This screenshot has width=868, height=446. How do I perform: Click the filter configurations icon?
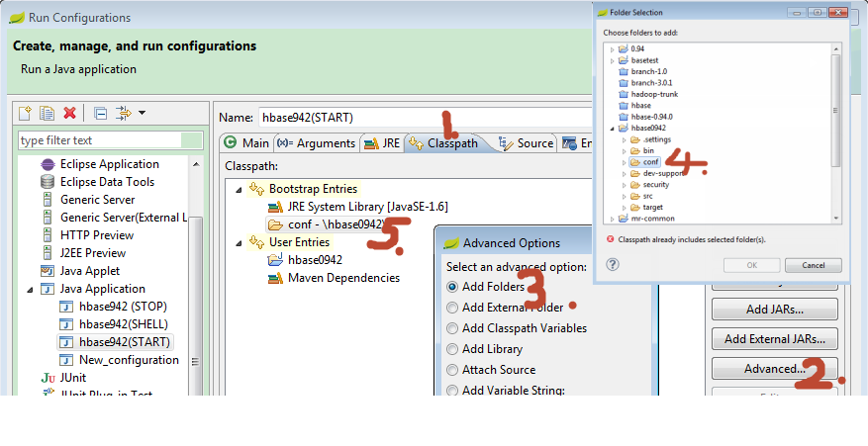point(124,113)
